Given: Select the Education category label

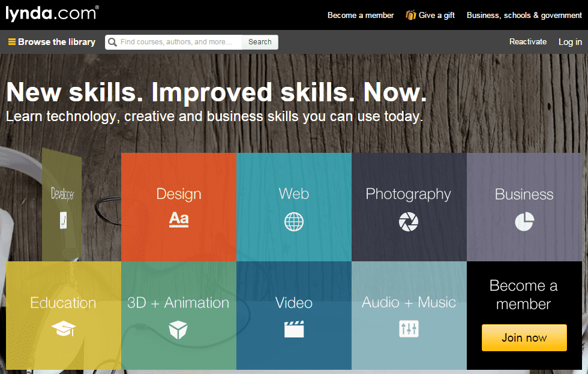Looking at the screenshot, I should 64,303.
